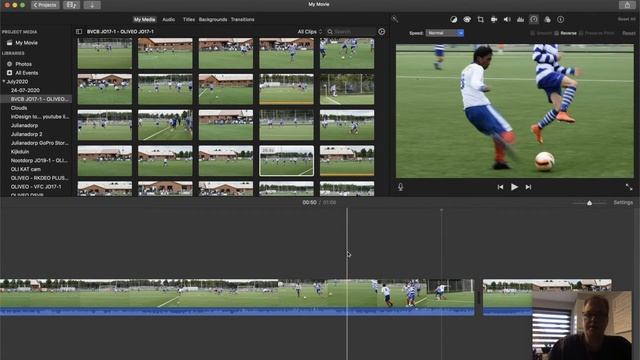Open the All Clips filter dropdown
The image size is (640, 360).
pyautogui.click(x=309, y=31)
